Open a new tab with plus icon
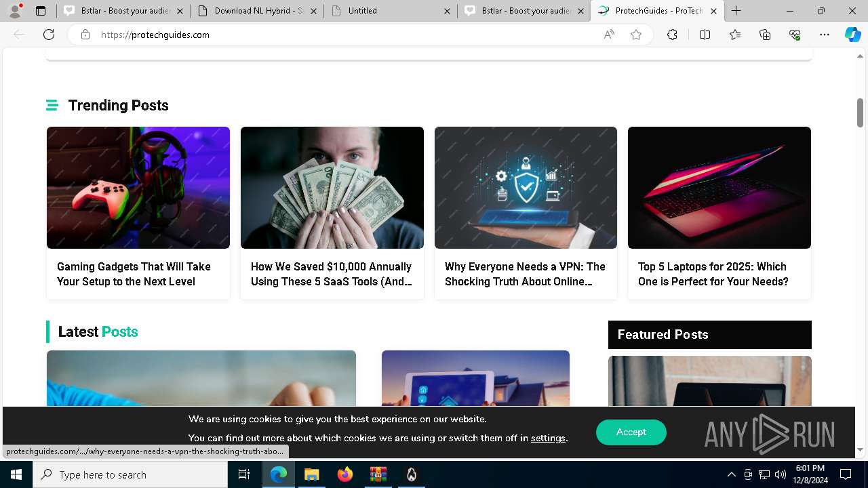This screenshot has height=488, width=868. click(x=736, y=11)
